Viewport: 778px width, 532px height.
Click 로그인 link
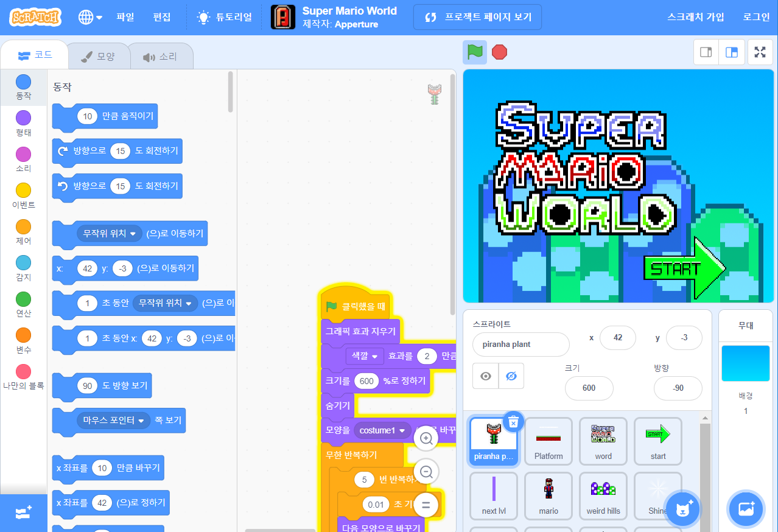click(x=756, y=17)
